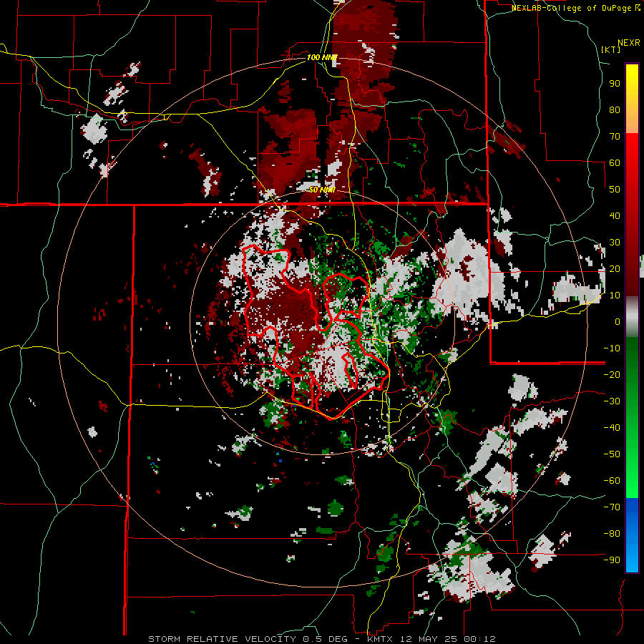Click the -50 value on the velocity scale

612,454
